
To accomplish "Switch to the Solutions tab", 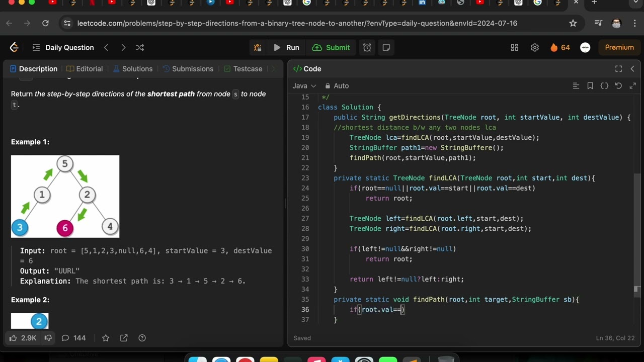I will (132, 69).
